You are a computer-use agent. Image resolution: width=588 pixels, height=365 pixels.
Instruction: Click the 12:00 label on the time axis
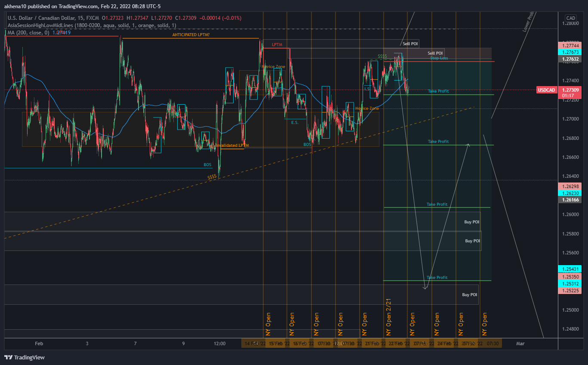[220, 343]
